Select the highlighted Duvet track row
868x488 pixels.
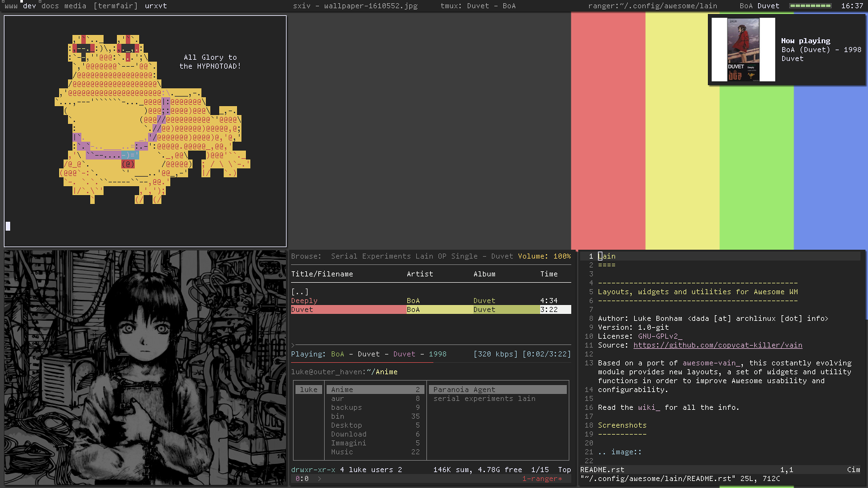[x=431, y=309]
